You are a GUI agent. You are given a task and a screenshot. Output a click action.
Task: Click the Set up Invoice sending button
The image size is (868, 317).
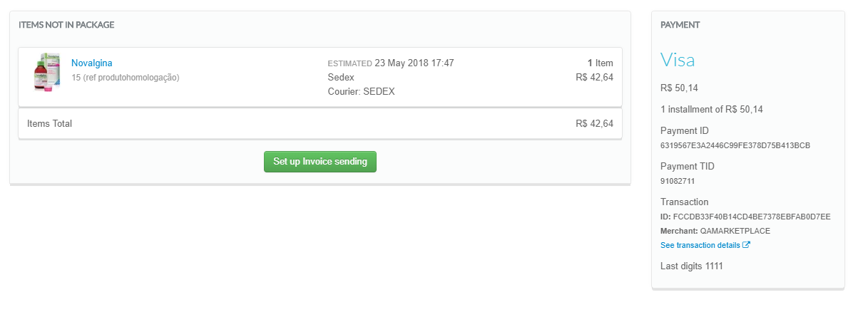(320, 162)
